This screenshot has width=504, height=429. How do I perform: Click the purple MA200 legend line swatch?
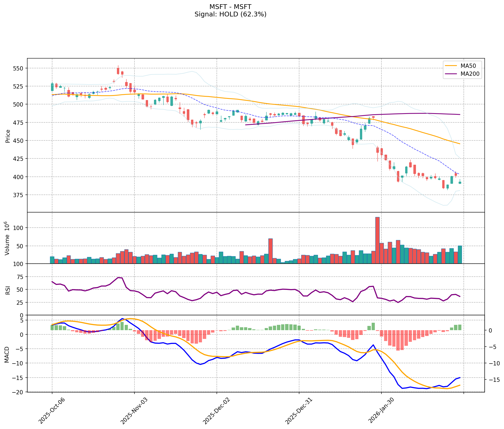[451, 74]
